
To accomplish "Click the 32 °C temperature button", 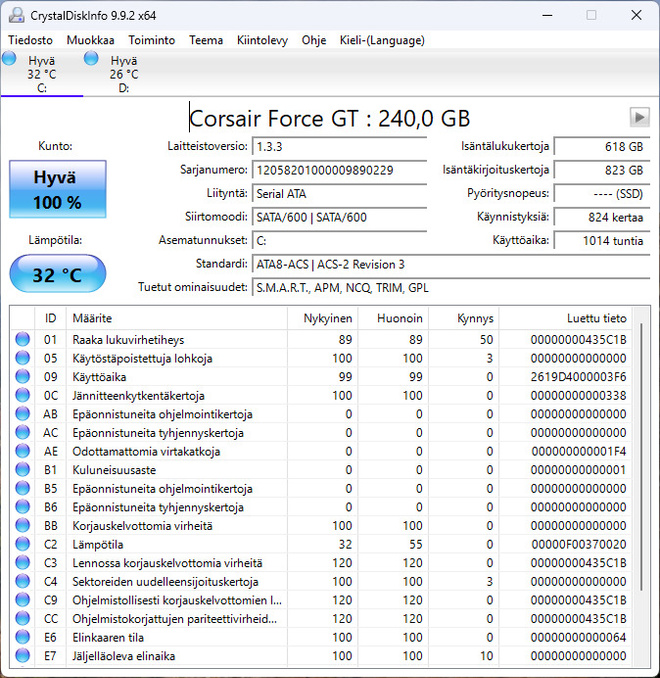I will pyautogui.click(x=58, y=274).
